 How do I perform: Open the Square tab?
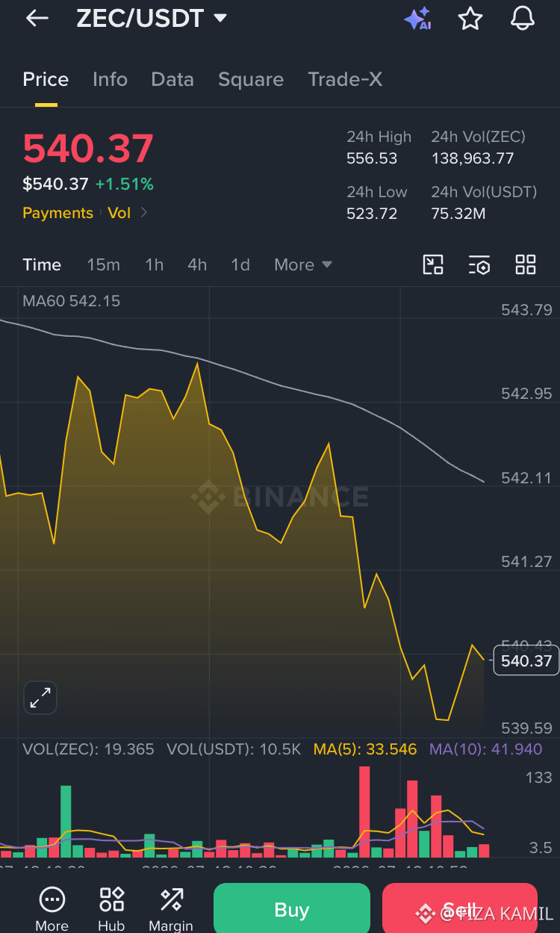coord(251,79)
